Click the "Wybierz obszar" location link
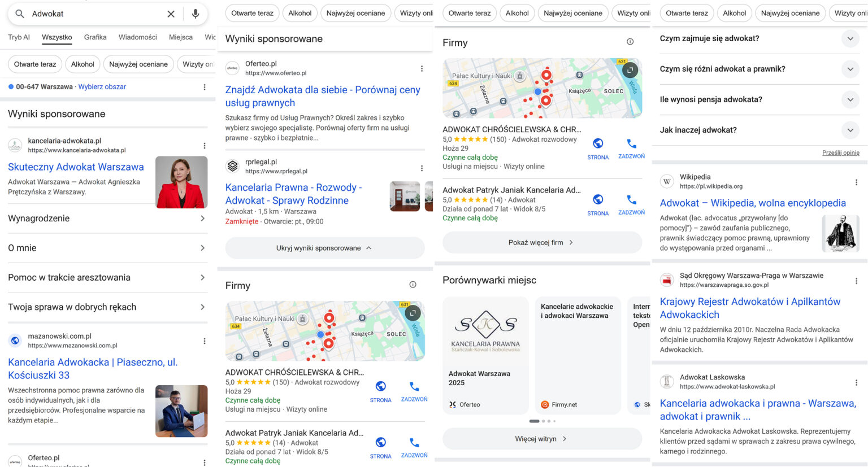The height and width of the screenshot is (467, 868). [x=102, y=87]
